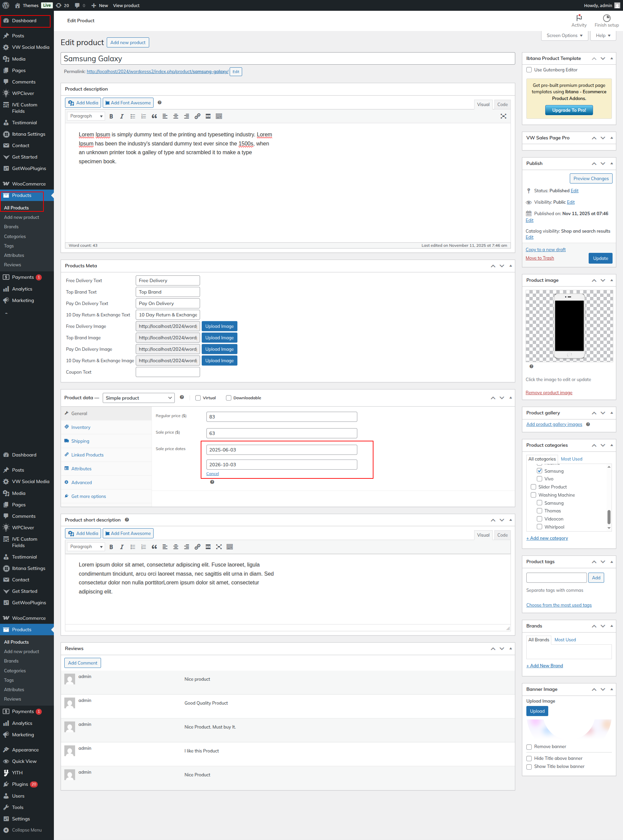This screenshot has height=840, width=623.
Task: Expand the Screen Options panel
Action: pyautogui.click(x=564, y=35)
